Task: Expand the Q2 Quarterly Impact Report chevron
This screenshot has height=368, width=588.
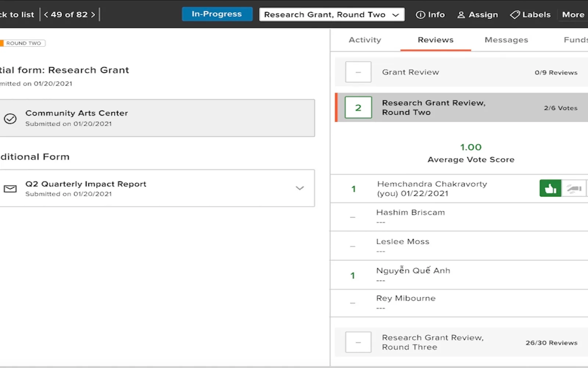Action: tap(300, 188)
